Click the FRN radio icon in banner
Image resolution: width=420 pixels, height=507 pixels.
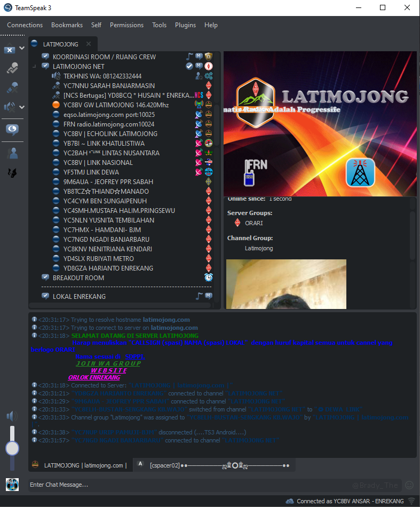(x=256, y=172)
